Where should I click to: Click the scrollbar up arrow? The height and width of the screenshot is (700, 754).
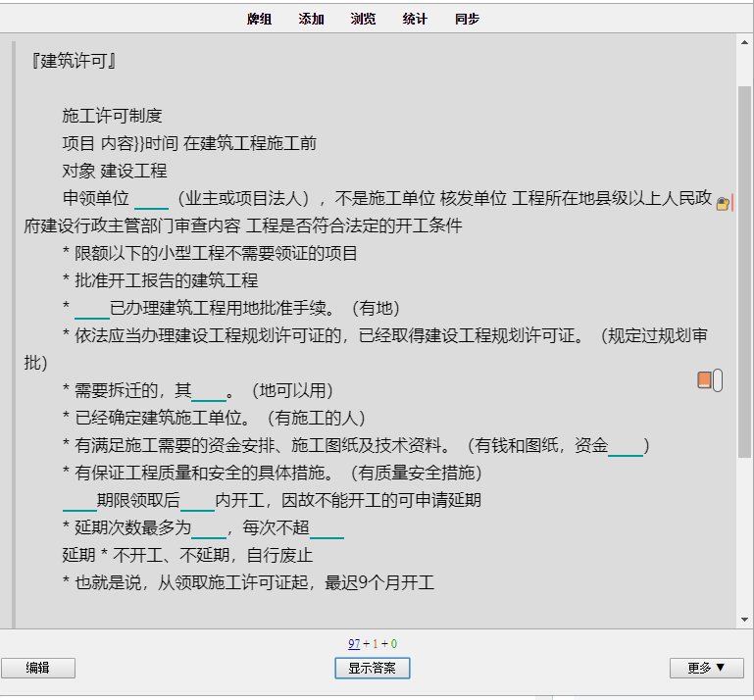[x=744, y=42]
